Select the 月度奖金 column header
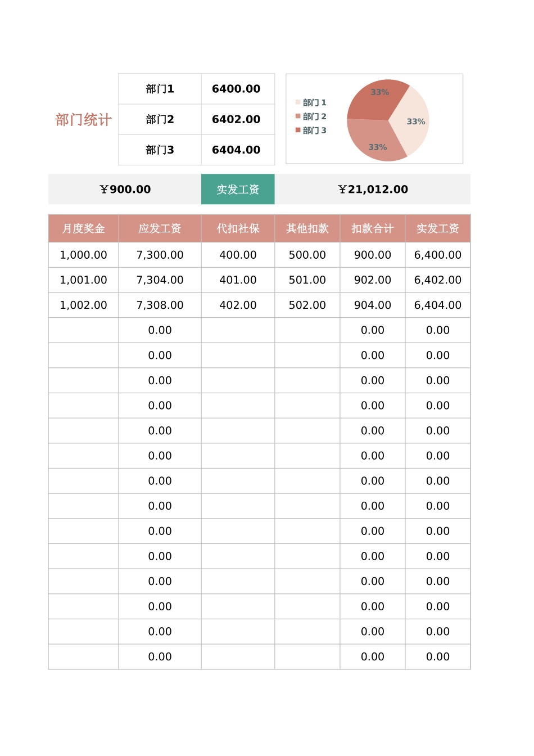Image resolution: width=534 pixels, height=756 pixels. tap(83, 228)
